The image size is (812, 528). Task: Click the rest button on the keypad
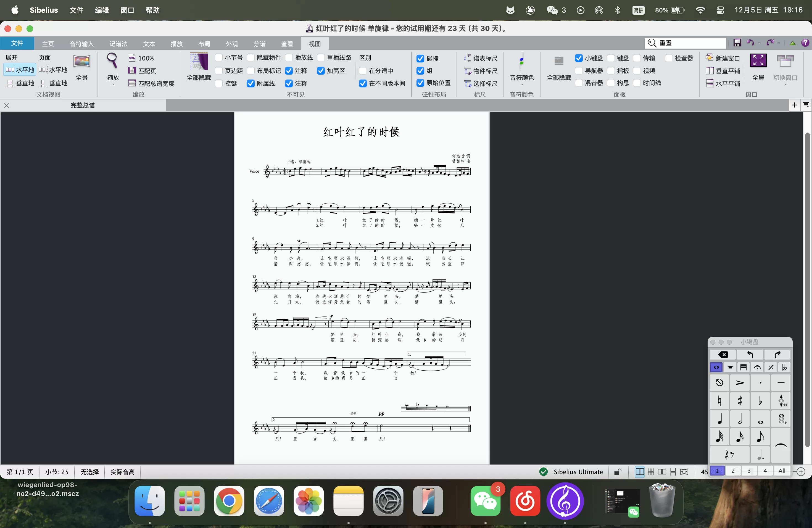[x=729, y=455]
